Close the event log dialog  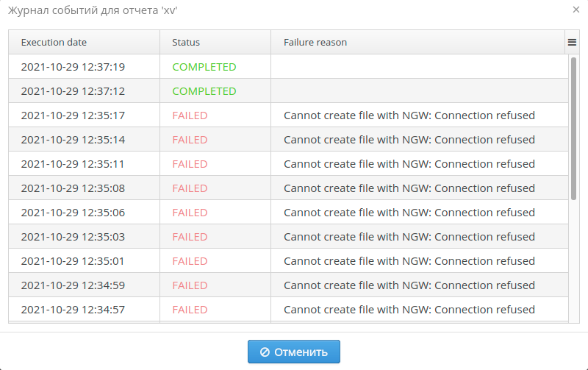click(576, 10)
